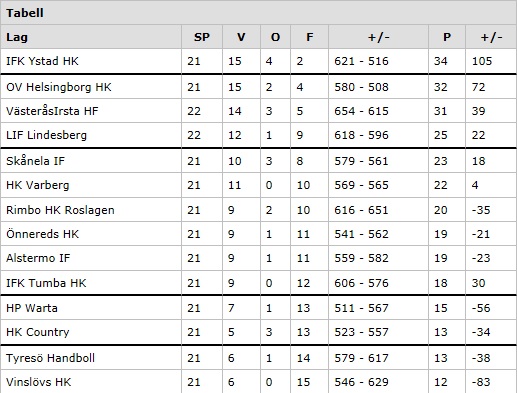This screenshot has width=517, height=393.
Task: Select the OV Helsingborg HK row name
Action: (59, 87)
